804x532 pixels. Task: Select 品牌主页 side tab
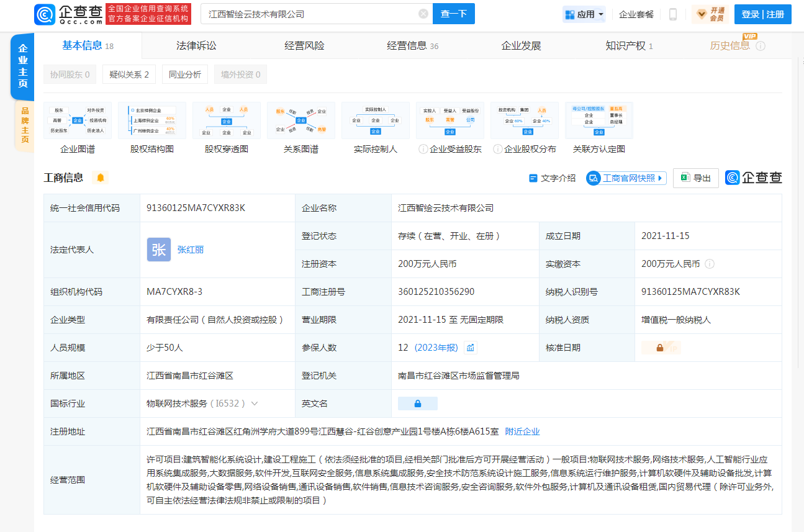(25, 126)
